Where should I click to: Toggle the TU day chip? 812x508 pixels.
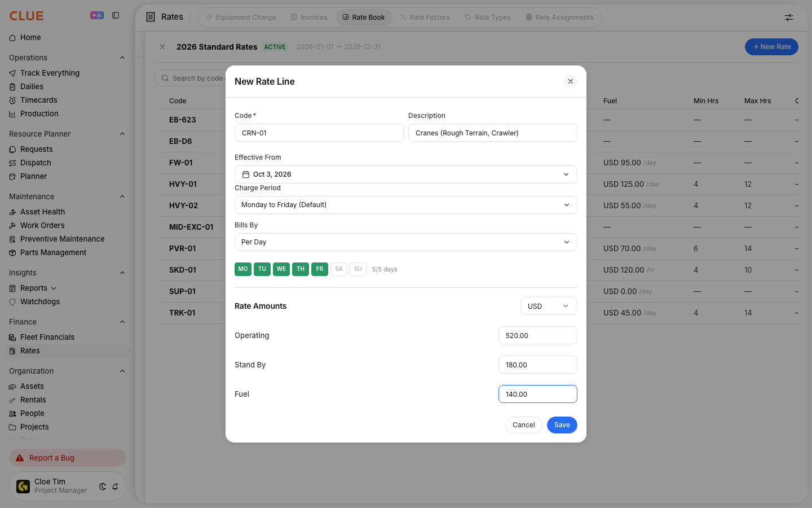click(262, 269)
